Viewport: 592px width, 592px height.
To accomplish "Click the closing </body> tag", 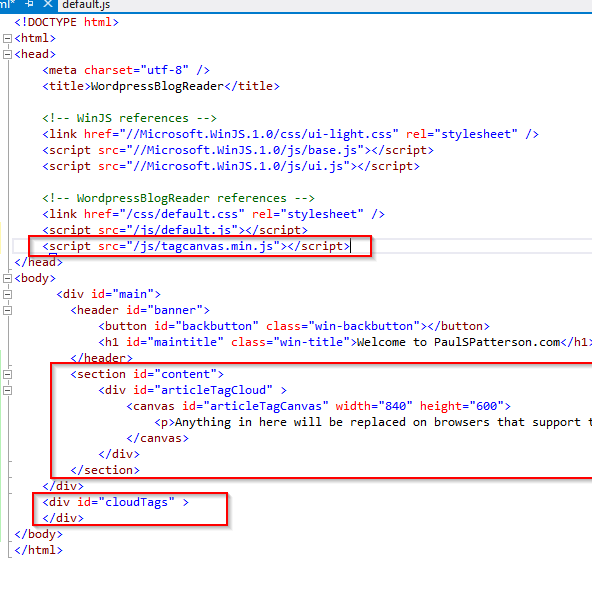I will pyautogui.click(x=39, y=534).
